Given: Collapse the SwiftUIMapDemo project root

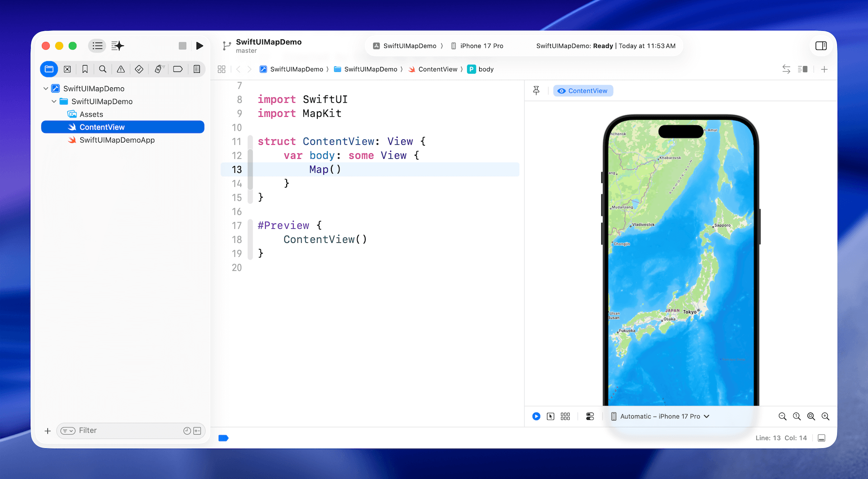Looking at the screenshot, I should tap(46, 89).
